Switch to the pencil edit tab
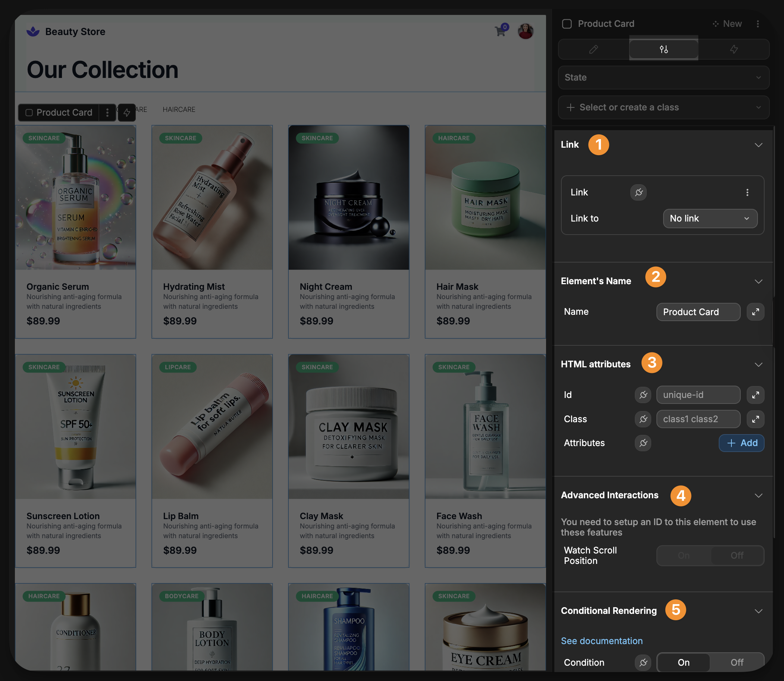The width and height of the screenshot is (784, 681). [593, 49]
